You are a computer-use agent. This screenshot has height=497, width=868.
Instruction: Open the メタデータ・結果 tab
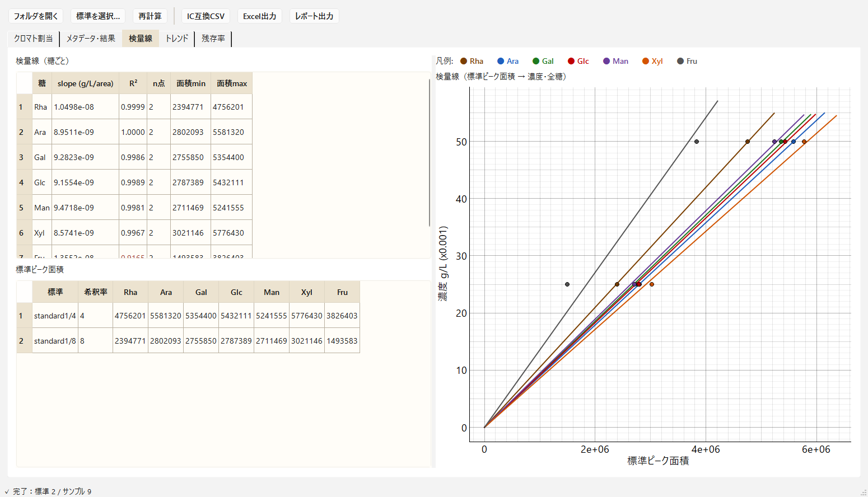click(91, 39)
